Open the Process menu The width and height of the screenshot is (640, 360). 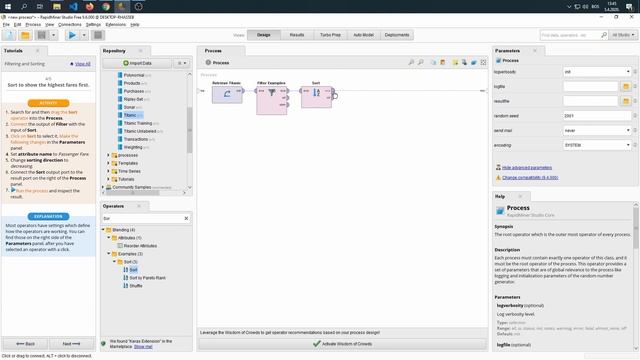click(33, 24)
